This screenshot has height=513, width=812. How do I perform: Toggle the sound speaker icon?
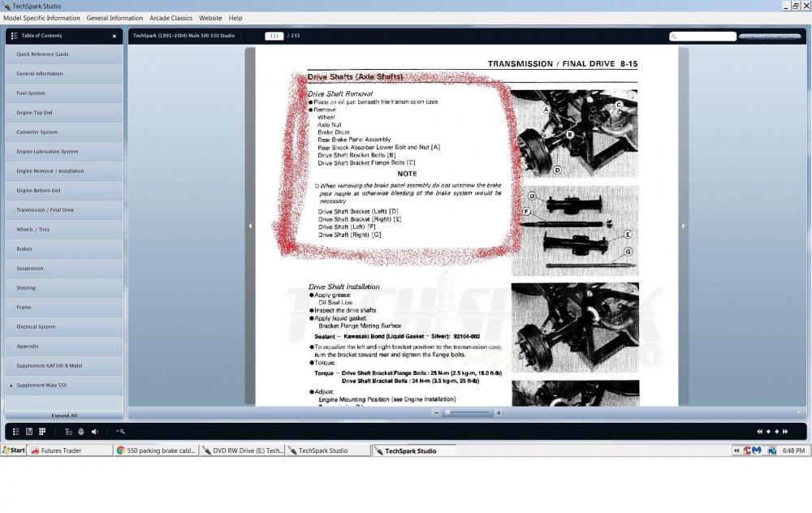click(x=95, y=432)
